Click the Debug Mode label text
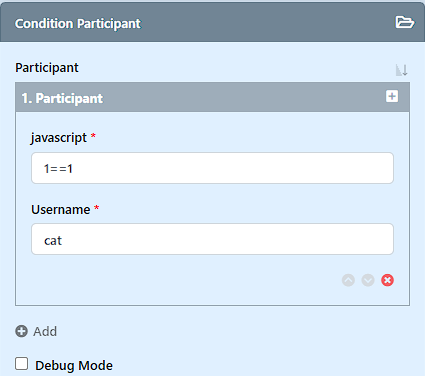 74,365
